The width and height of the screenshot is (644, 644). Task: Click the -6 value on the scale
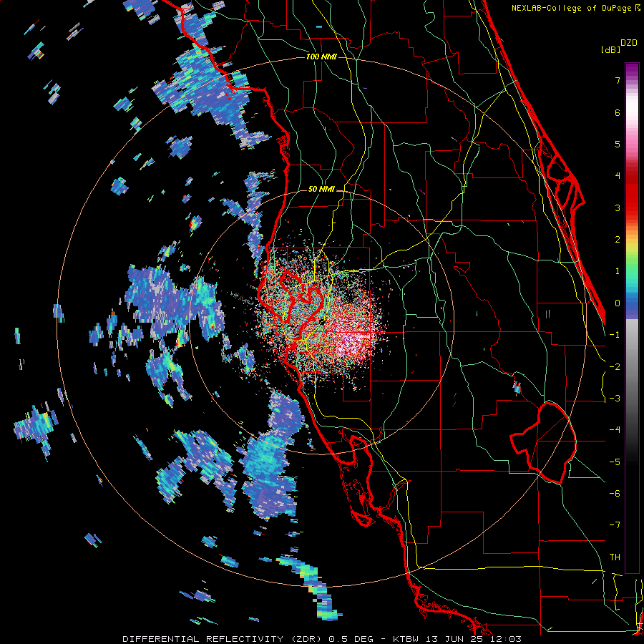tap(615, 494)
